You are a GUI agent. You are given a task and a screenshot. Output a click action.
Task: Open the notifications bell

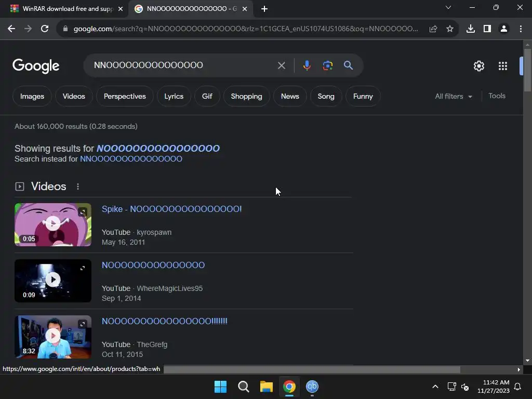point(517,387)
